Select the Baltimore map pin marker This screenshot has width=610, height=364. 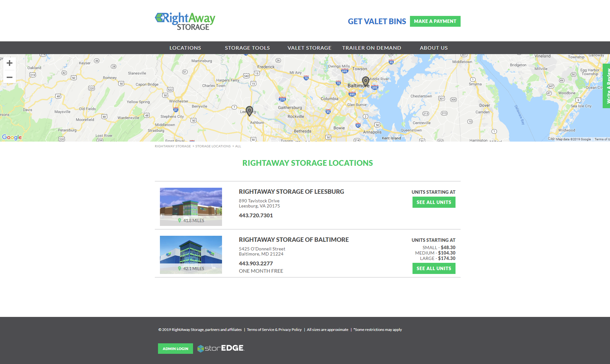pyautogui.click(x=366, y=81)
